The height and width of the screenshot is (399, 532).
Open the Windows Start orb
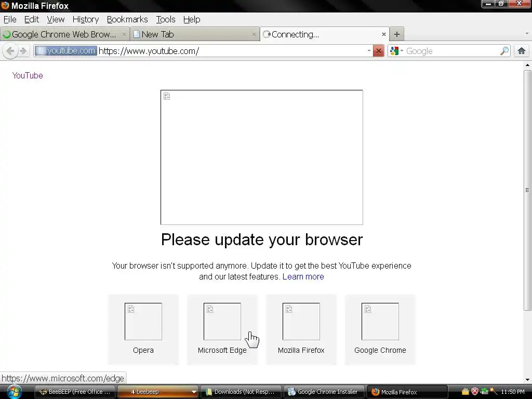point(14,392)
